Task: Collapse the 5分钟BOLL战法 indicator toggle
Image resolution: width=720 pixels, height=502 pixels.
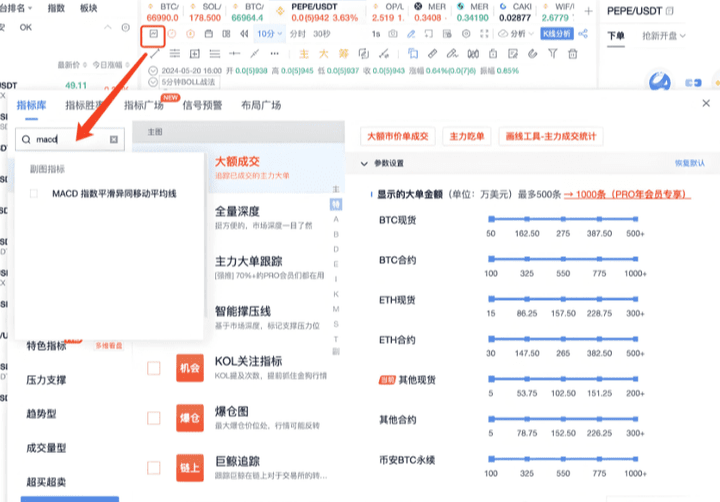Action: coord(153,82)
